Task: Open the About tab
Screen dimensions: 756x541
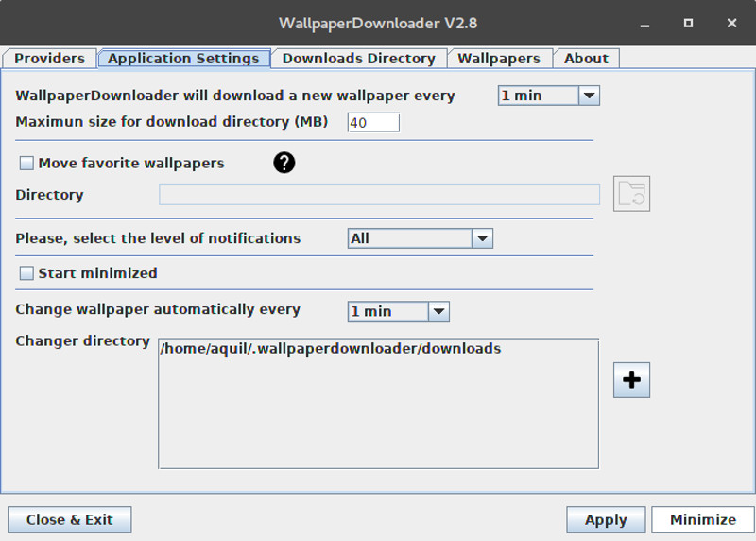Action: pyautogui.click(x=586, y=59)
